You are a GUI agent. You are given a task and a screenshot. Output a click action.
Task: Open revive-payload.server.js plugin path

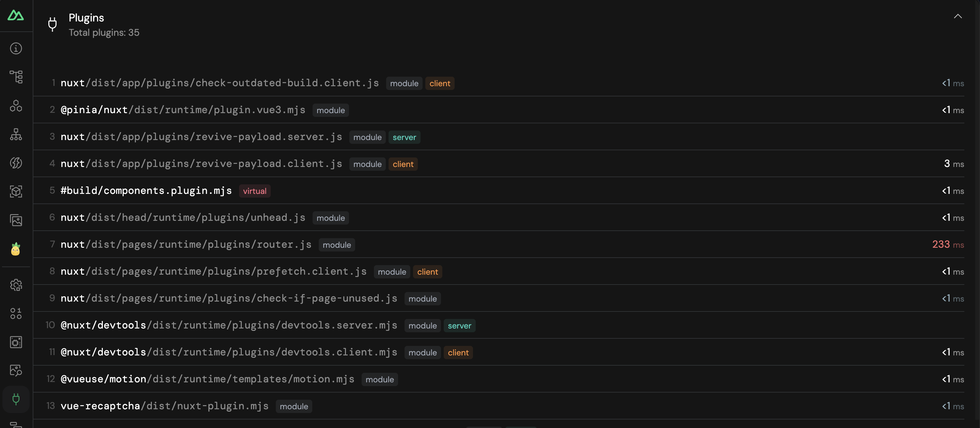[201, 137]
